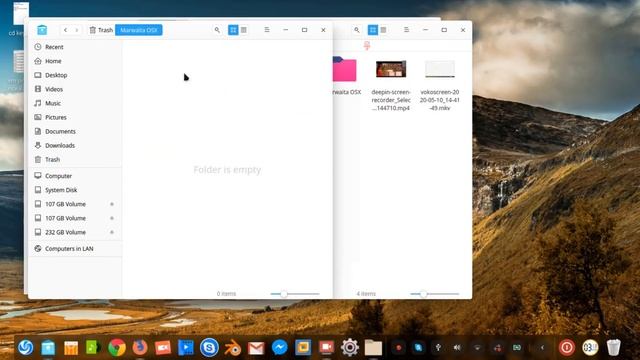Open the dock clock widget
640x360 pixels.
[590, 348]
